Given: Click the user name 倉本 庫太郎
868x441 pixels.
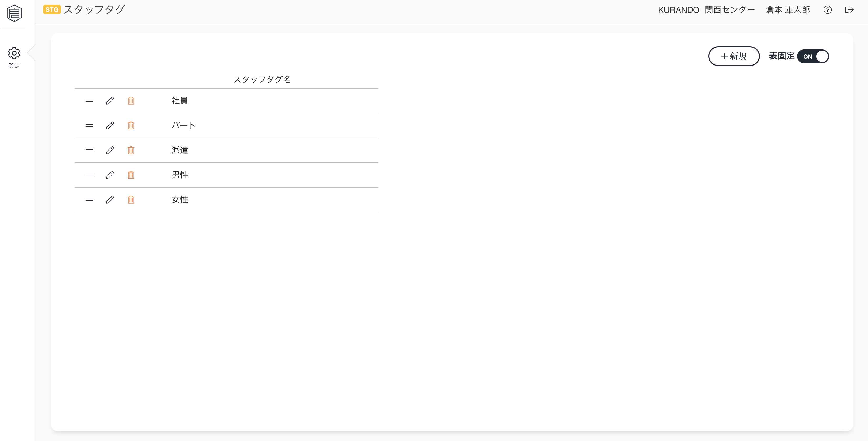Looking at the screenshot, I should [788, 10].
